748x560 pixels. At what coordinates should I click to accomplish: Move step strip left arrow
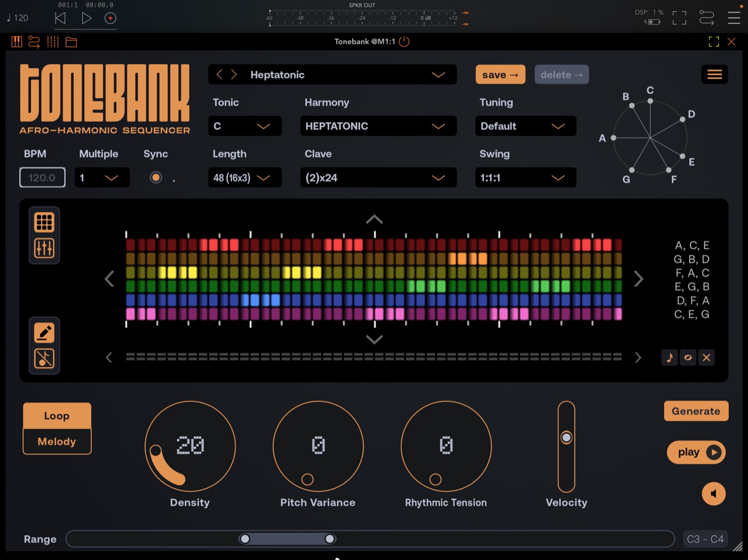[x=109, y=358]
